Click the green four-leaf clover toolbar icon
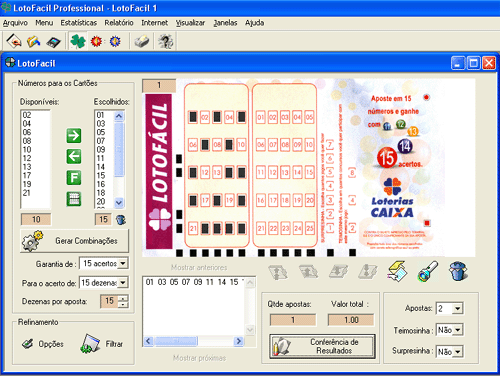The width and height of the screenshot is (500, 376). coord(78,41)
